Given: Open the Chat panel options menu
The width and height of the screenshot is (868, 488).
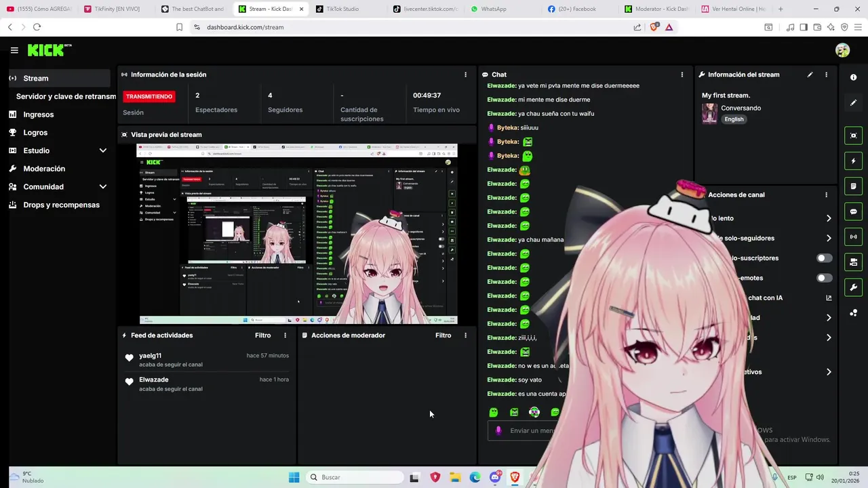Looking at the screenshot, I should 682,75.
